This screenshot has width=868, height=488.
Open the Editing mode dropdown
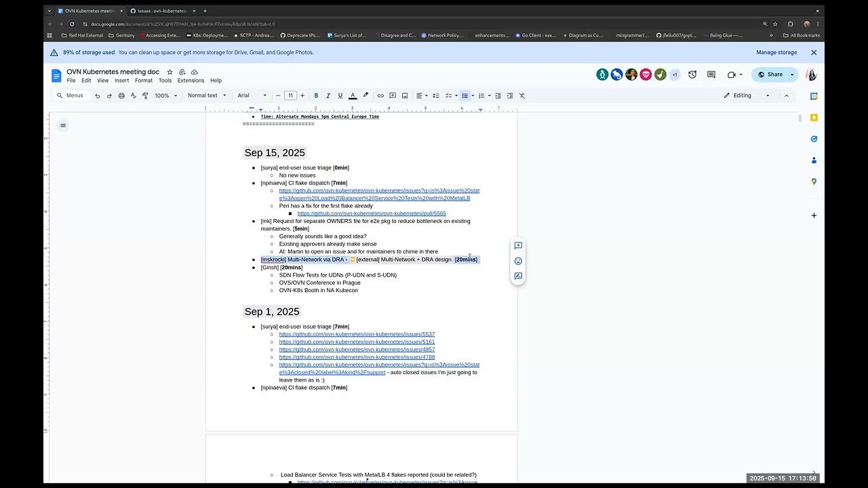[747, 96]
